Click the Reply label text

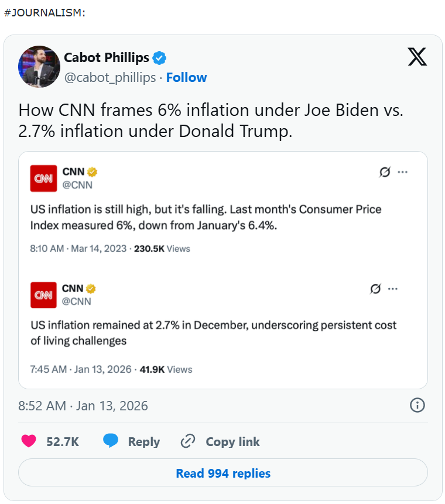pos(144,442)
